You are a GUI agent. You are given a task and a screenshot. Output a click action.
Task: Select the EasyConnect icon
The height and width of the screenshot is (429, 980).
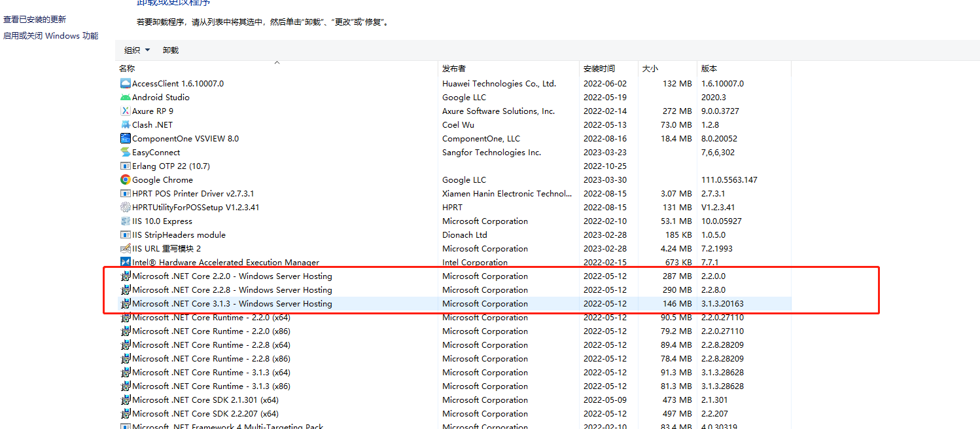pyautogui.click(x=126, y=152)
